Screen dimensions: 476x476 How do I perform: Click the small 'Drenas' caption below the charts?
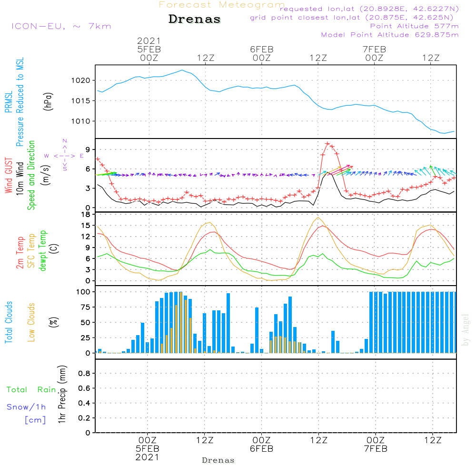[x=218, y=460]
